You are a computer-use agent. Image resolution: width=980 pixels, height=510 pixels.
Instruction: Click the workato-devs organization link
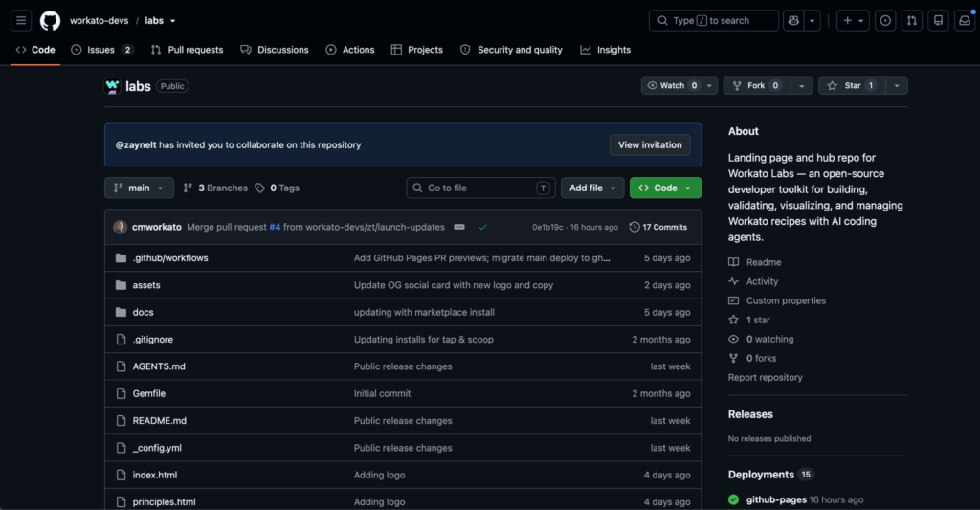[99, 21]
